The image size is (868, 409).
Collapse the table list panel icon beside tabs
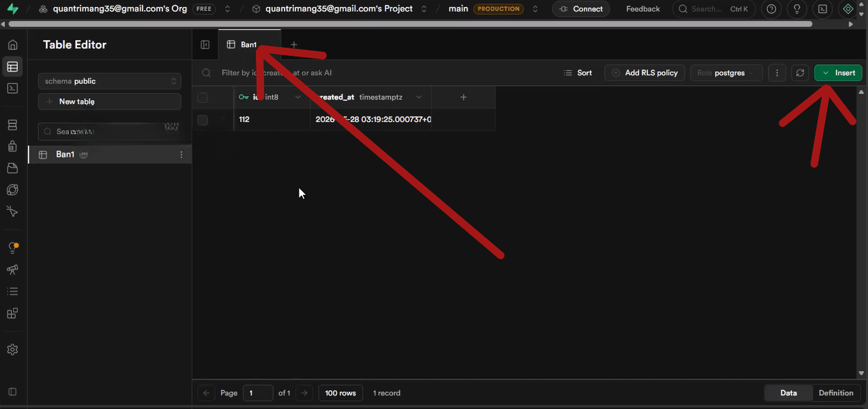205,45
